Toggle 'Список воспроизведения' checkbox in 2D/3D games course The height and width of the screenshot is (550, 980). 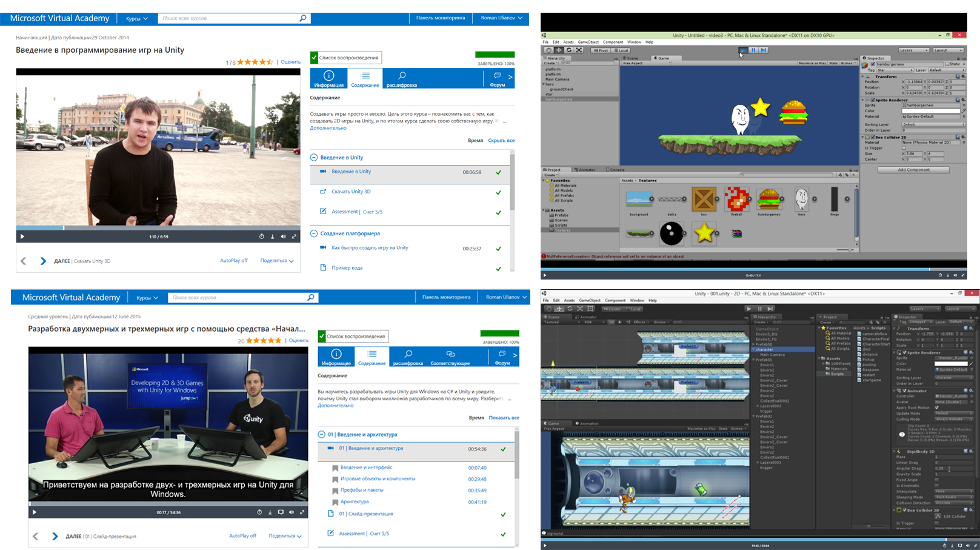point(322,336)
